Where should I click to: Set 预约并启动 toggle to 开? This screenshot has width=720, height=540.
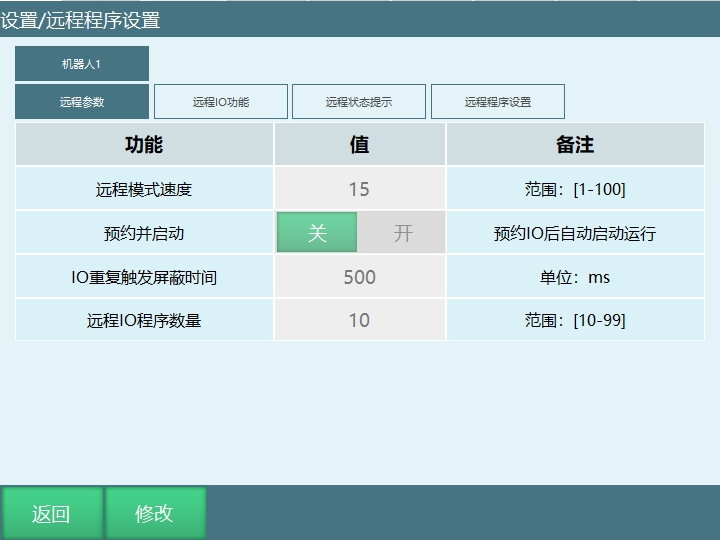[402, 233]
